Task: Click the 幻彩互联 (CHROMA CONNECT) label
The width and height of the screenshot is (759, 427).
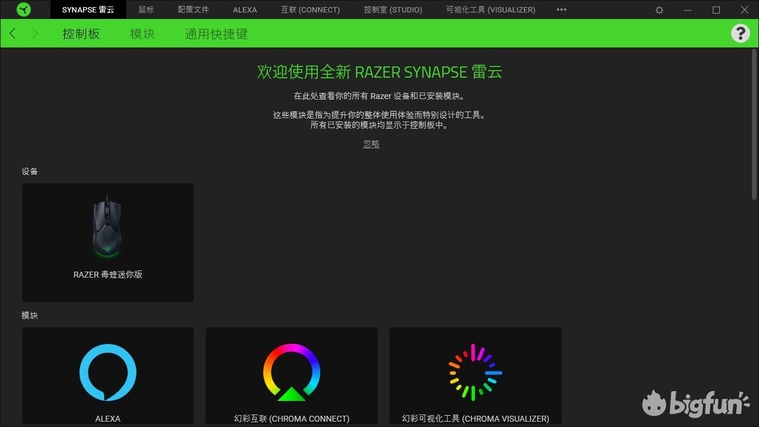Action: (291, 418)
